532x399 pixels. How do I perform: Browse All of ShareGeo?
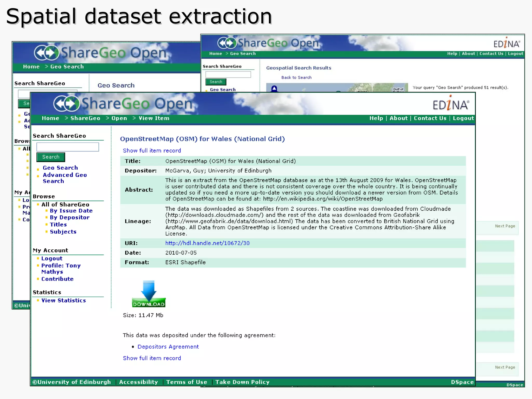tap(65, 204)
